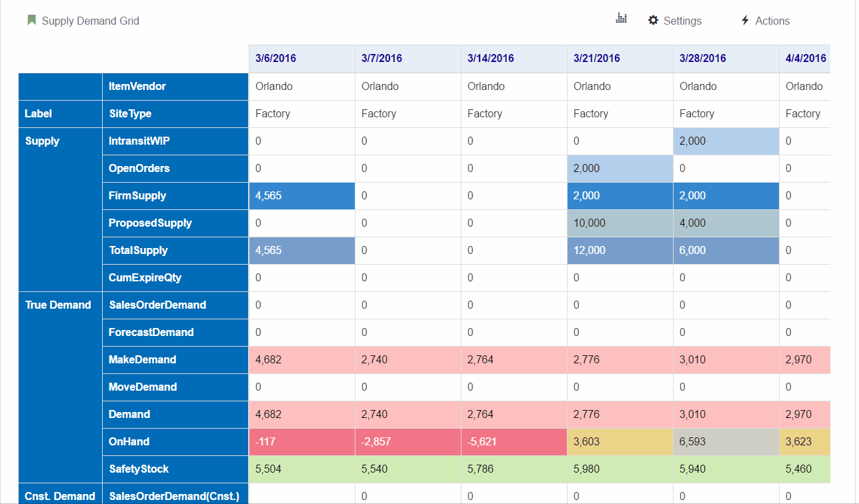Select the Supply group label
This screenshot has height=504, width=859.
[42, 141]
